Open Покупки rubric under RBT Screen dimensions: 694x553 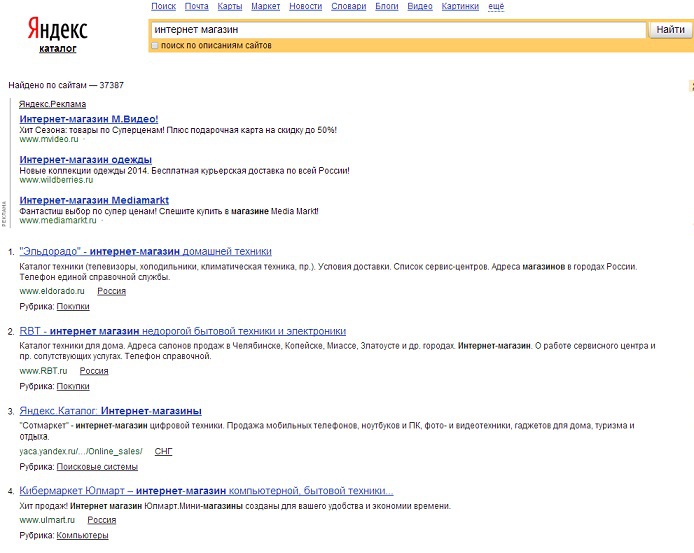[73, 386]
